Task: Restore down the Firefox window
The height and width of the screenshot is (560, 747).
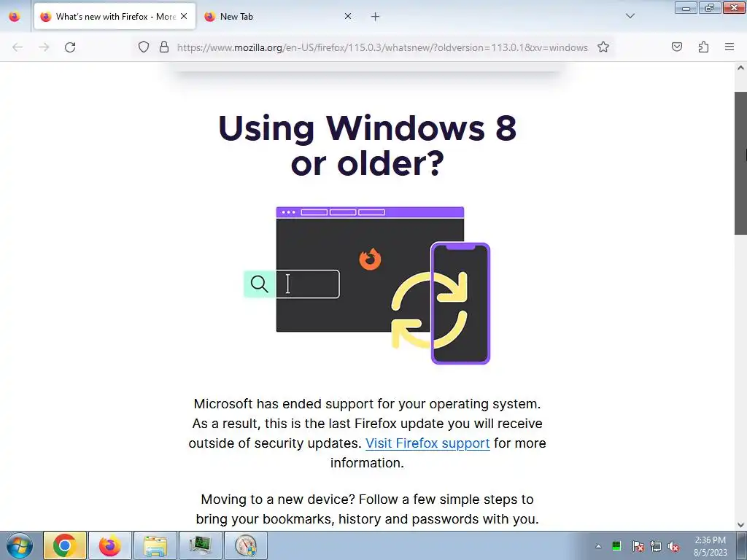Action: click(710, 7)
